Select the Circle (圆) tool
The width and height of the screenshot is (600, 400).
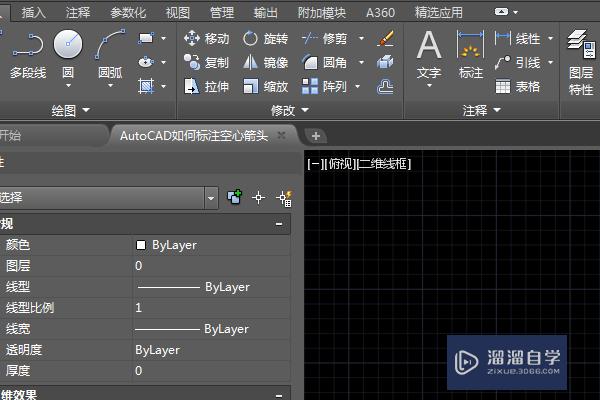pyautogui.click(x=68, y=54)
